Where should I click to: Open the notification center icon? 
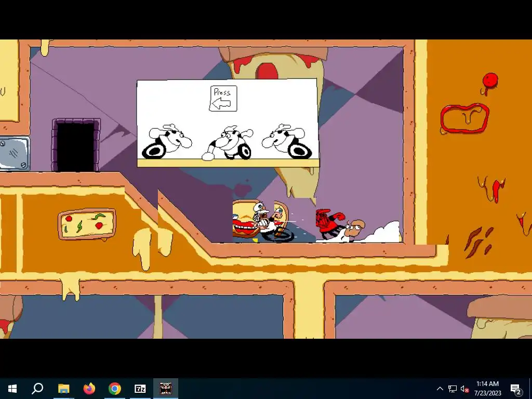click(x=515, y=389)
